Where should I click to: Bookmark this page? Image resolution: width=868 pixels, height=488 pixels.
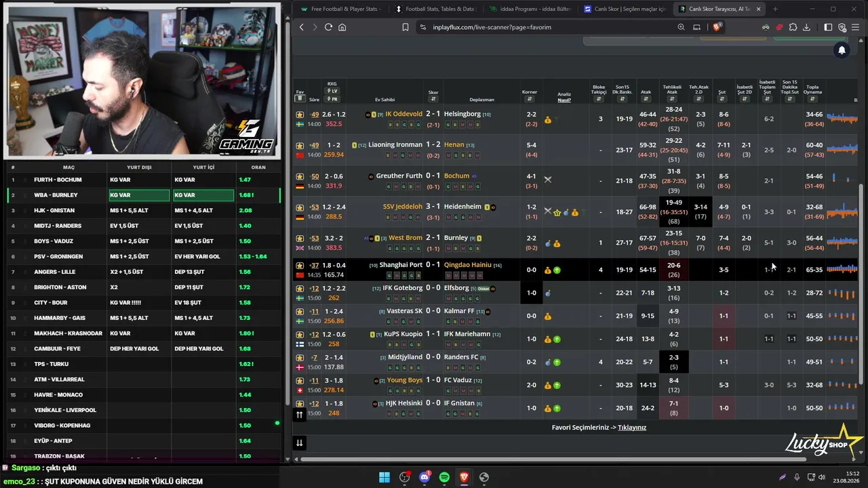(x=406, y=27)
